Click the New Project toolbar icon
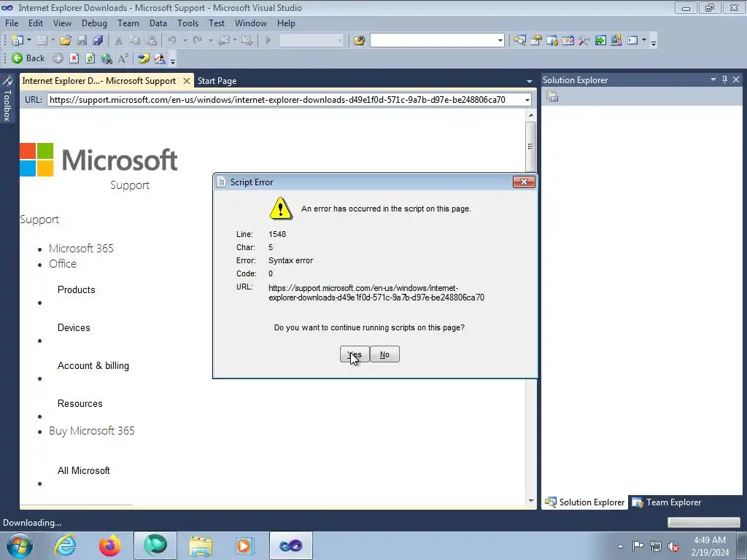Image resolution: width=747 pixels, height=560 pixels. (x=18, y=41)
